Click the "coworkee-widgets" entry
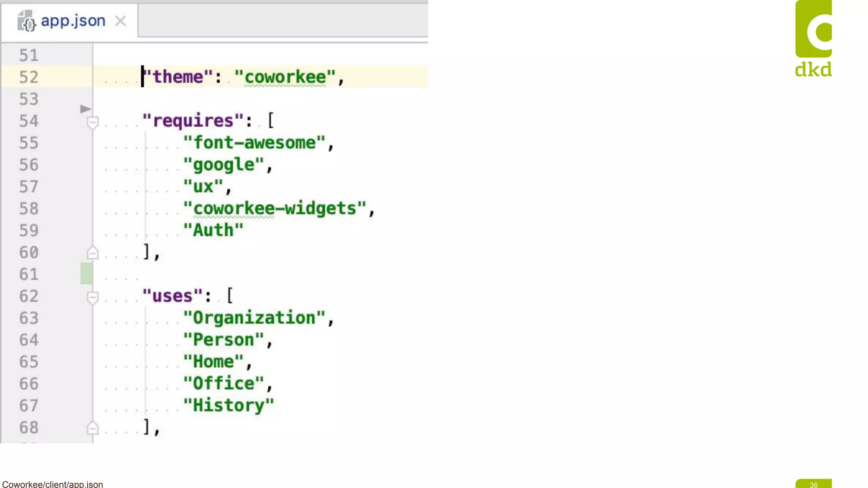The width and height of the screenshot is (868, 488). pyautogui.click(x=275, y=208)
